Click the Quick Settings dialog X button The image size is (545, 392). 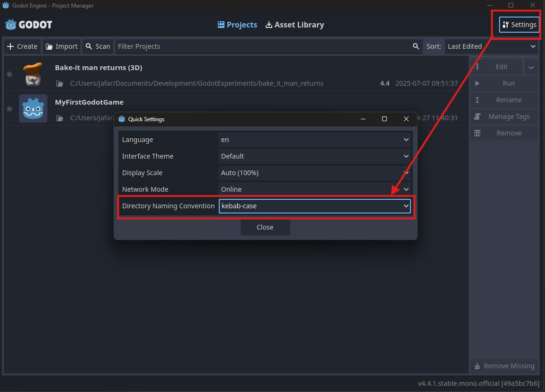[406, 119]
